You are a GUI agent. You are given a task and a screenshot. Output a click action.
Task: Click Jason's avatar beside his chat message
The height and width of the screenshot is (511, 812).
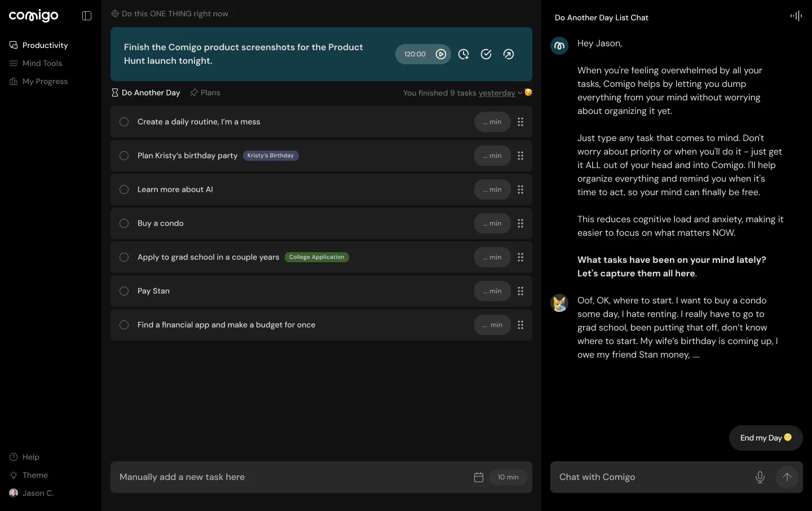(x=559, y=303)
